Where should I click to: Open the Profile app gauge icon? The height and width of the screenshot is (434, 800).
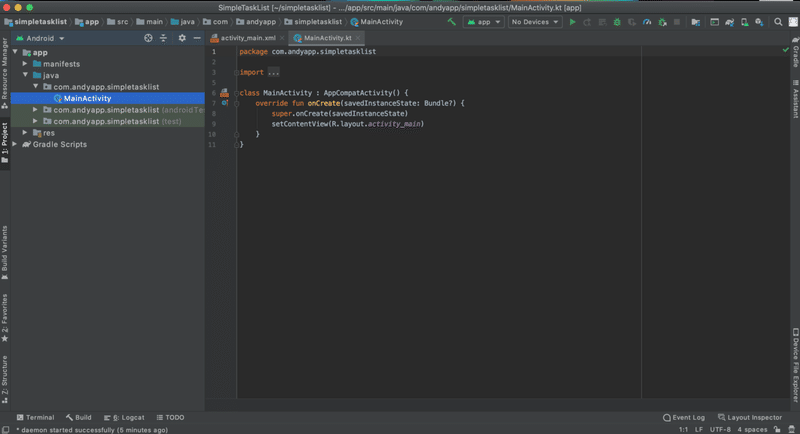pyautogui.click(x=647, y=22)
